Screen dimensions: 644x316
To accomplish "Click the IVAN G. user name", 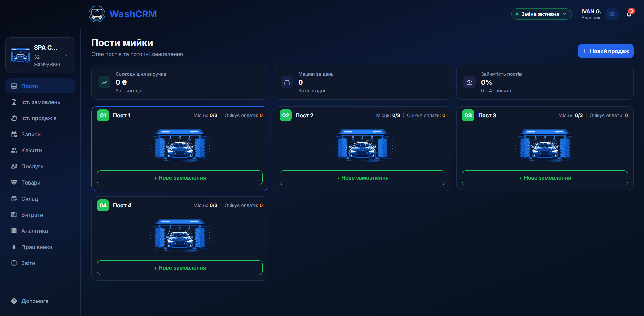I will pos(591,11).
